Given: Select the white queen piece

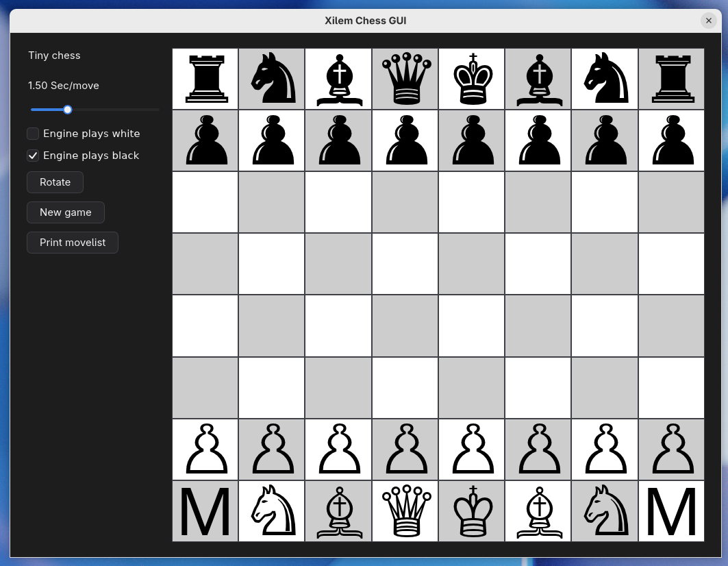Looking at the screenshot, I should pos(405,511).
